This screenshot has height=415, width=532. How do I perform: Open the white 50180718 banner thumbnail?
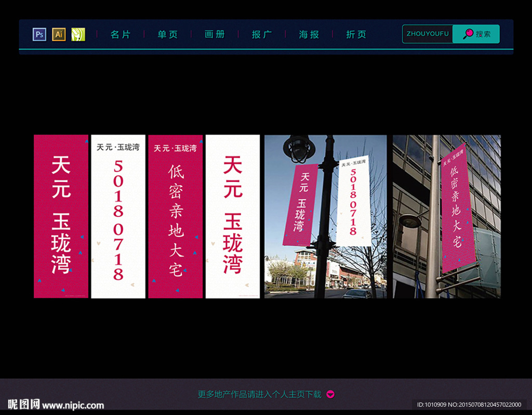(x=118, y=216)
